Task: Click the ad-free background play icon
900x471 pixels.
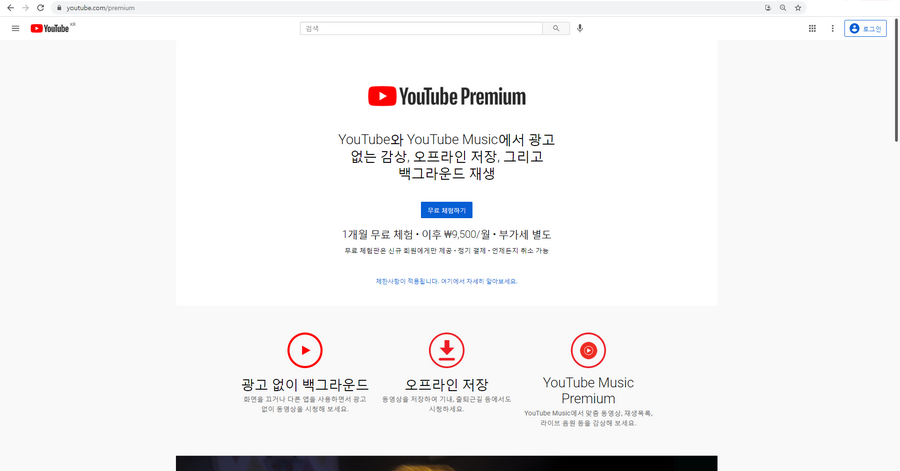Action: (x=305, y=350)
